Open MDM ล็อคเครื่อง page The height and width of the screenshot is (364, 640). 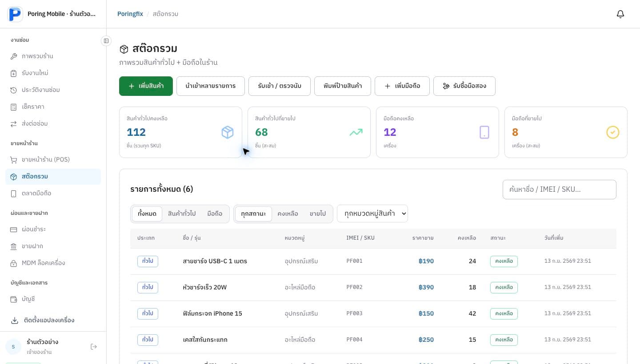pyautogui.click(x=53, y=263)
